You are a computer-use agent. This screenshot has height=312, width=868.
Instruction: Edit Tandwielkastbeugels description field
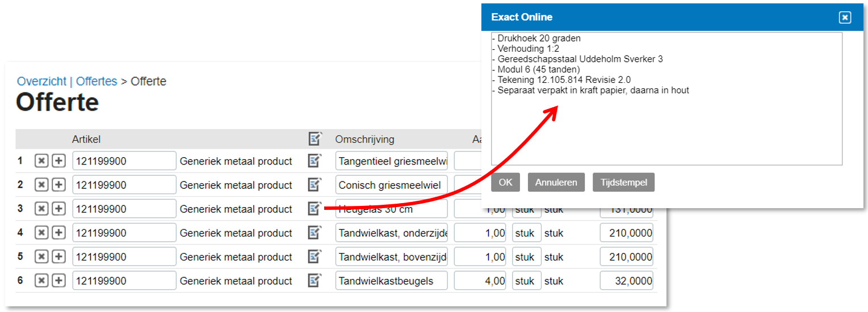click(x=391, y=280)
